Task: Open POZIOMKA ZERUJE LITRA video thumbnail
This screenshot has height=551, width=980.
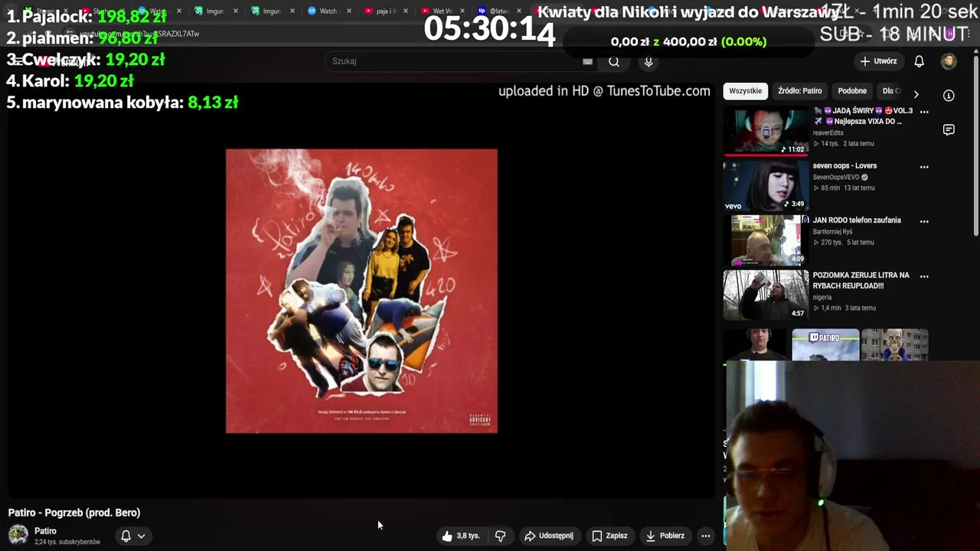Action: 766,295
